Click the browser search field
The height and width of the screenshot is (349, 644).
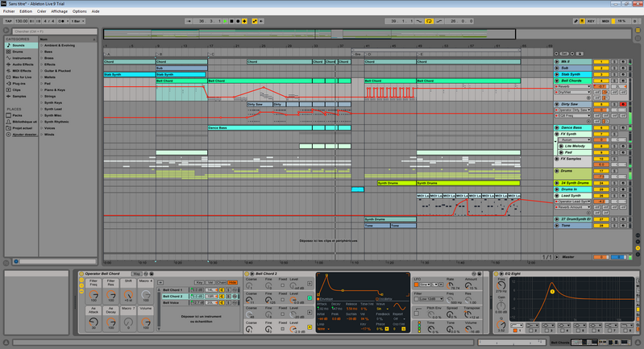coord(54,31)
